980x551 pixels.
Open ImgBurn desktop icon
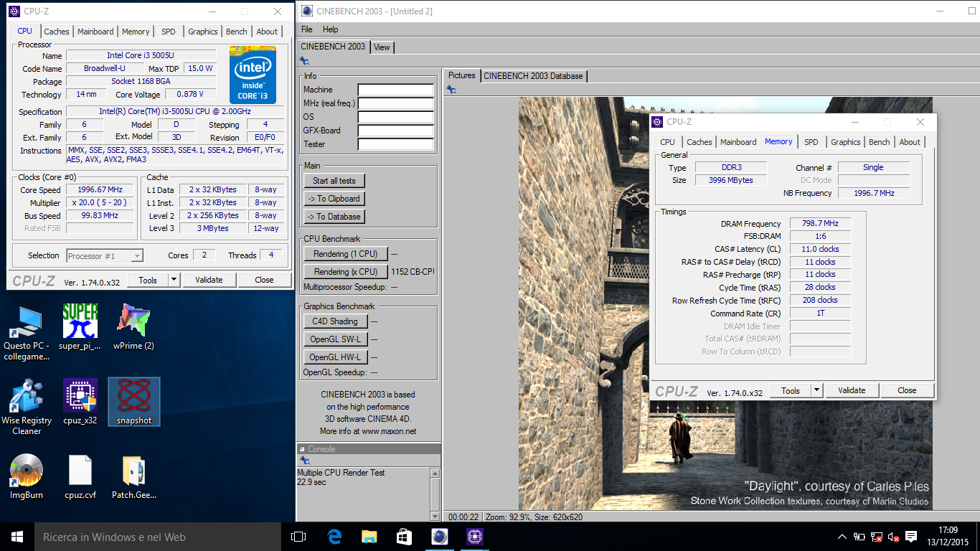click(27, 477)
